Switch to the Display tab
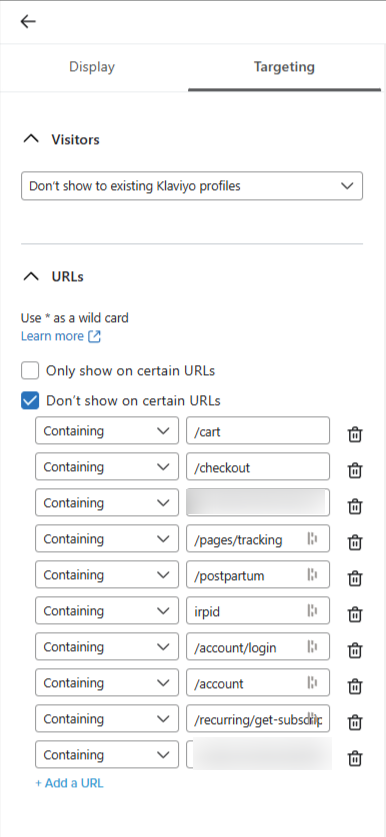Viewport: 386px width, 837px height. point(92,67)
